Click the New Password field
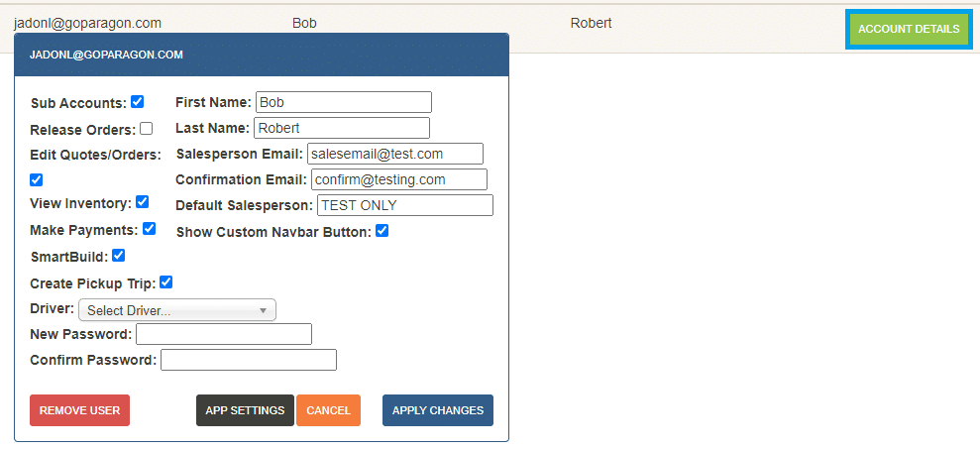Viewport: 980px width, 449px height. [224, 334]
